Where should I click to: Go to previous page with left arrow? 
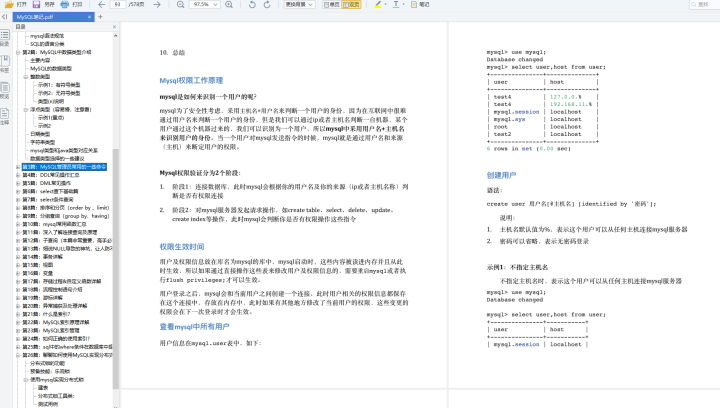(x=103, y=5)
